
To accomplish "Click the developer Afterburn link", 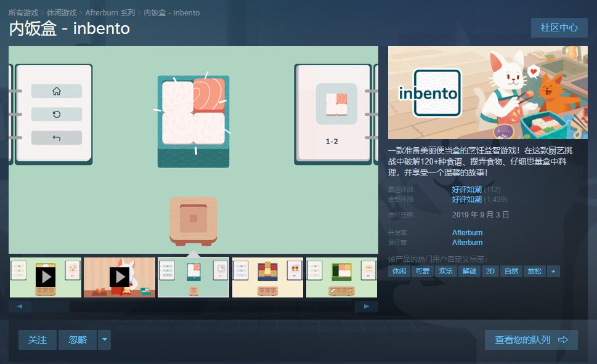I will tap(467, 233).
